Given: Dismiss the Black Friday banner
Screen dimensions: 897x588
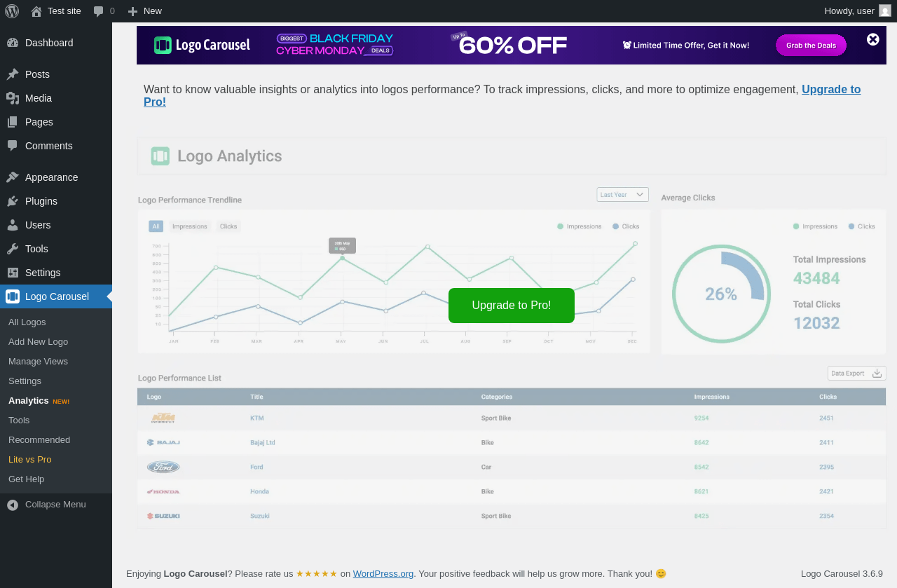Looking at the screenshot, I should coord(873,40).
